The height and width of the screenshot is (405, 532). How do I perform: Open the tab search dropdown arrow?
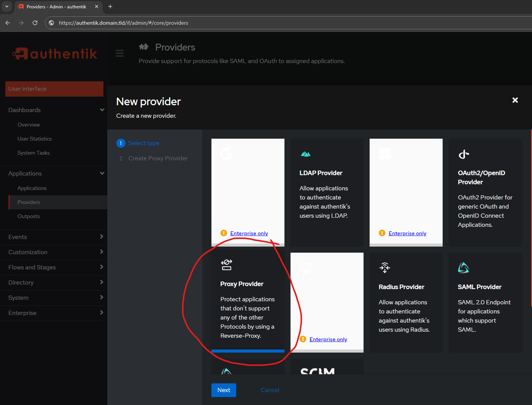[x=7, y=6]
